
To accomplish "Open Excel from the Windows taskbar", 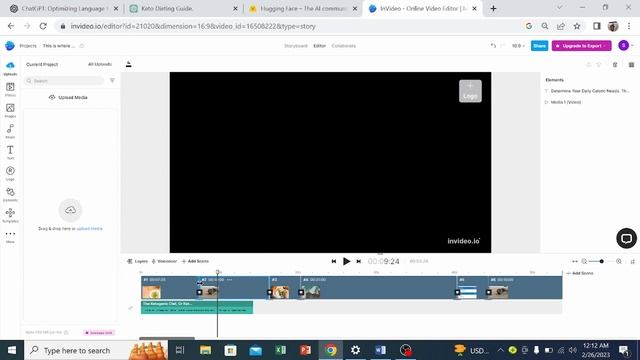I will click(280, 350).
